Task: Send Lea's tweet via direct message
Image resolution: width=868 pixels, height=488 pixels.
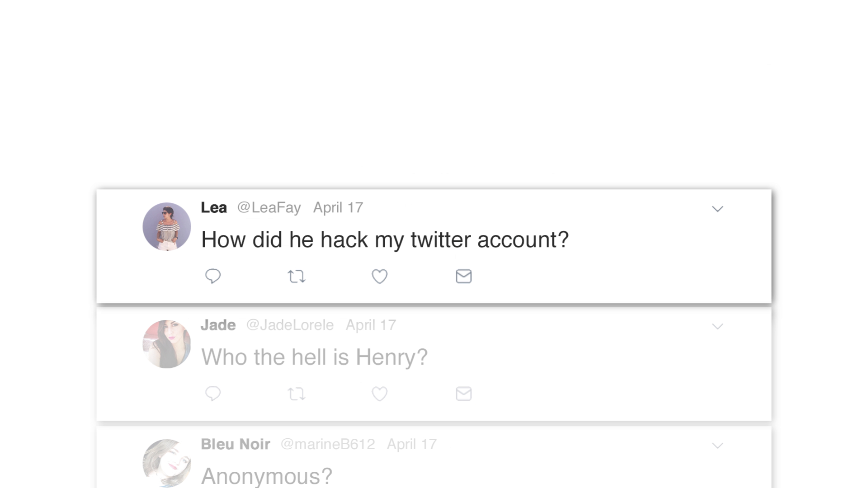Action: point(464,276)
